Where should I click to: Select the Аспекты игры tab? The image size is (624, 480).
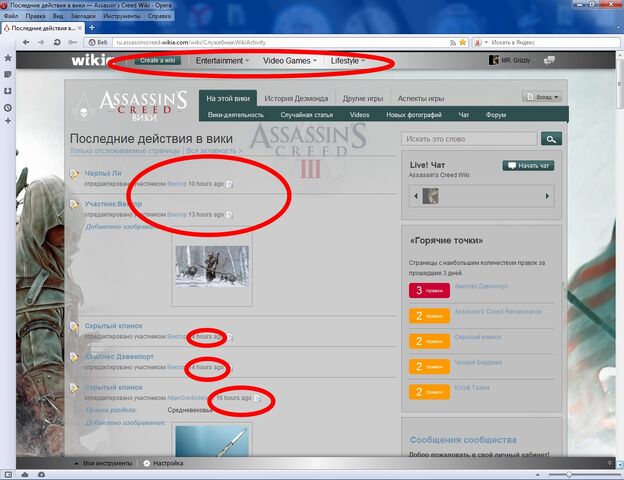421,98
